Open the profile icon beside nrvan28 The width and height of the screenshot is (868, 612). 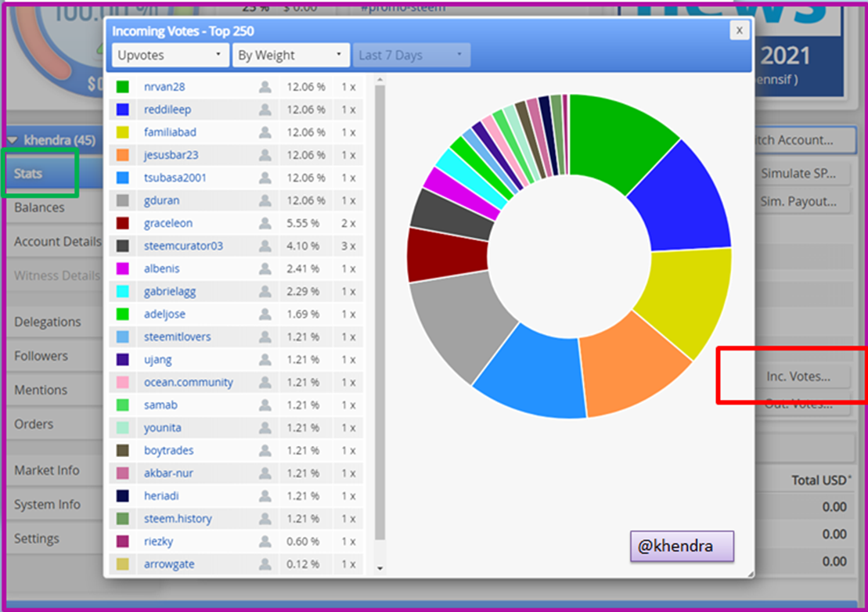[x=265, y=87]
